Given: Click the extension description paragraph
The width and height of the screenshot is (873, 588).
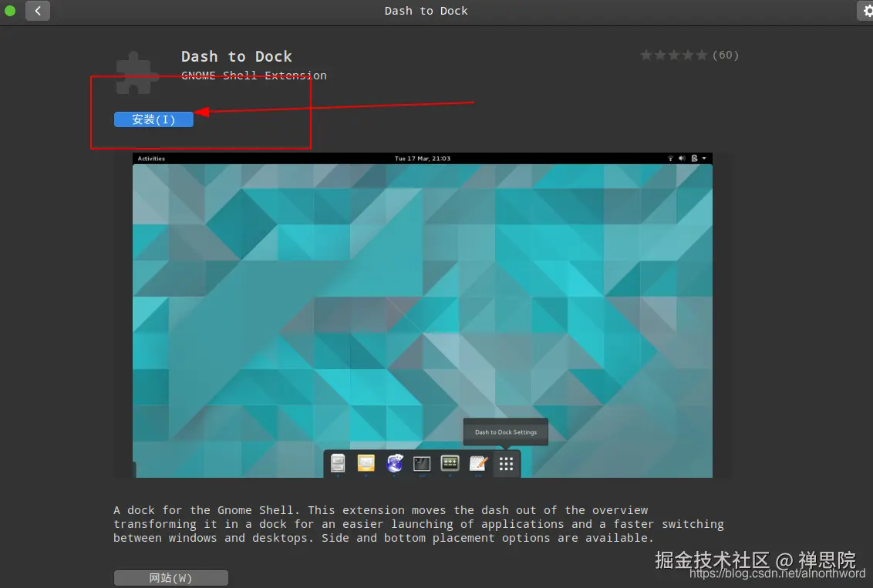Looking at the screenshot, I should [419, 524].
